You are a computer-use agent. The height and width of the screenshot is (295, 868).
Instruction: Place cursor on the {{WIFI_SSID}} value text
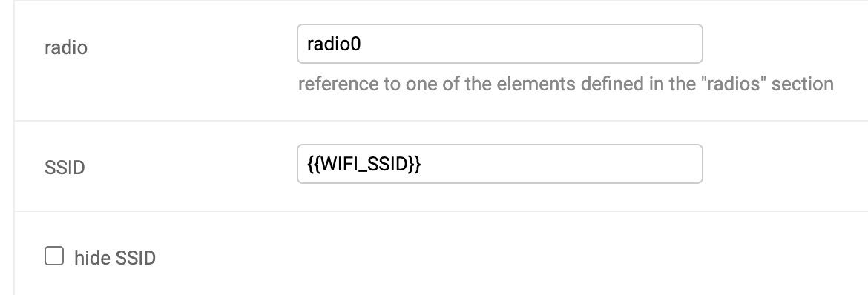tap(364, 165)
